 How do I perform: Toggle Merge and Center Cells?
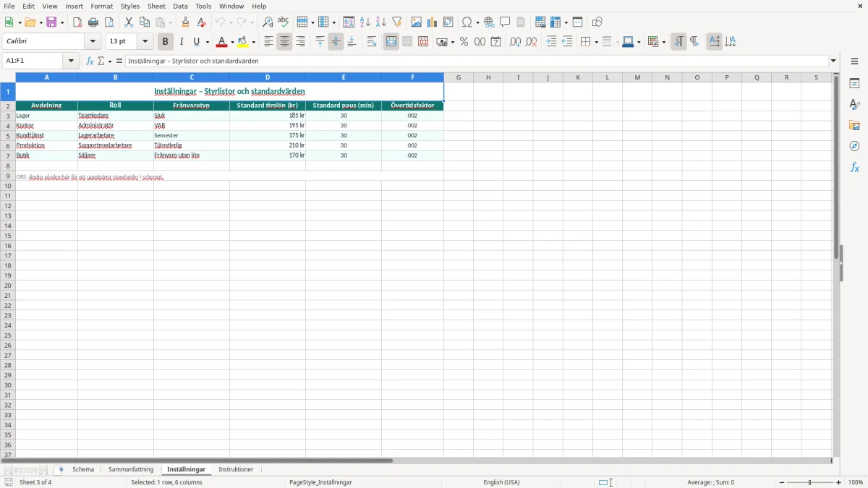tap(391, 42)
